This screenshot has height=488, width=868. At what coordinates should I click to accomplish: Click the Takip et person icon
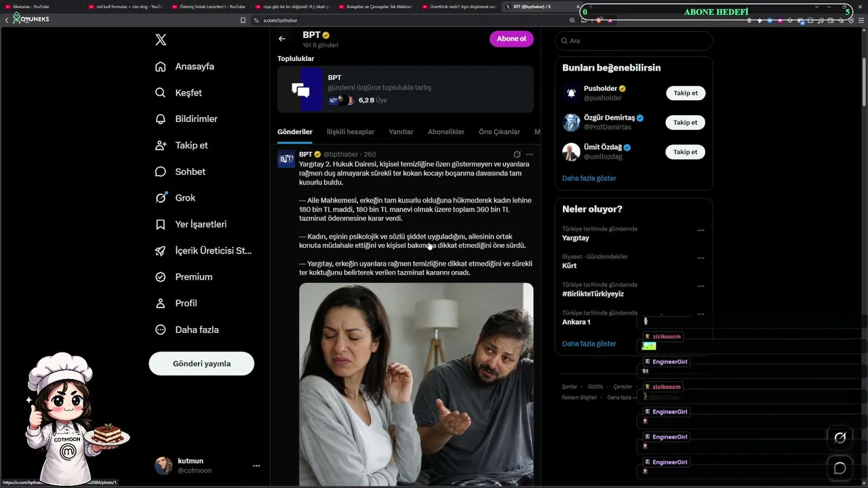click(x=161, y=146)
